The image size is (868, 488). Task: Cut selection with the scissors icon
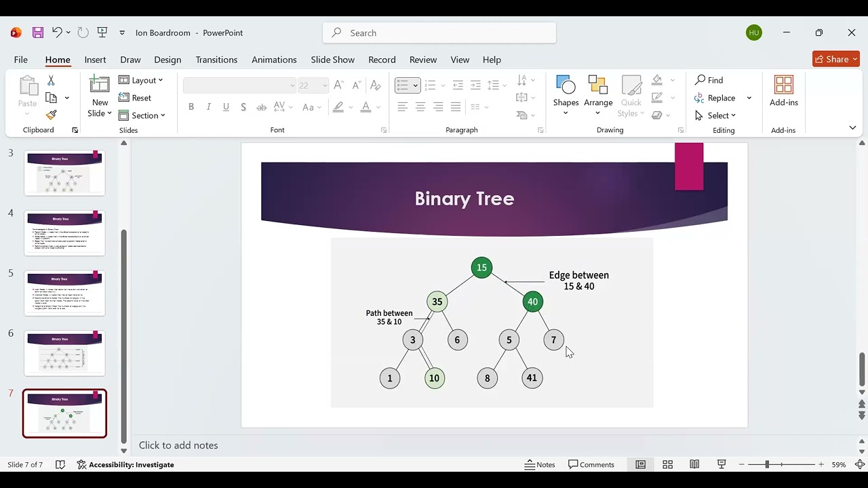[x=51, y=80]
